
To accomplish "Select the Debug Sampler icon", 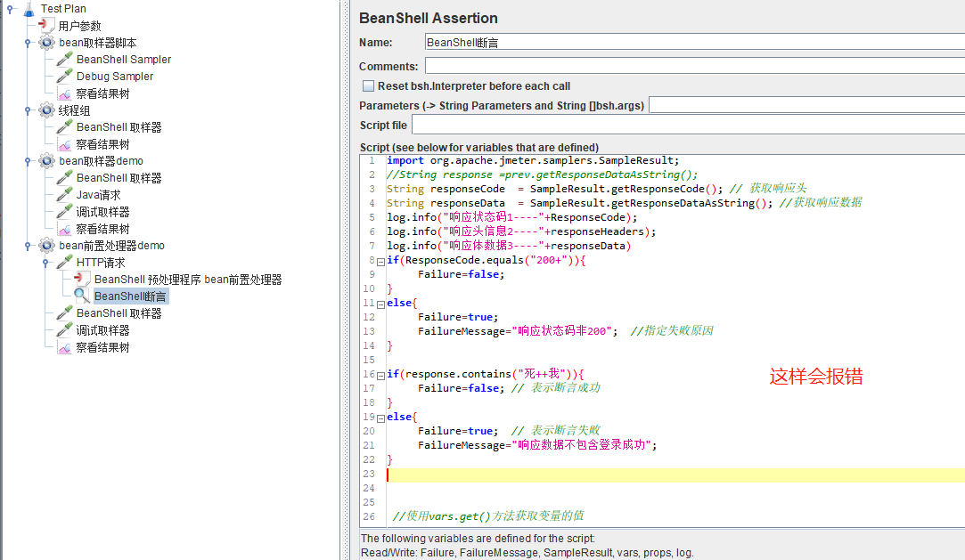I will (64, 76).
